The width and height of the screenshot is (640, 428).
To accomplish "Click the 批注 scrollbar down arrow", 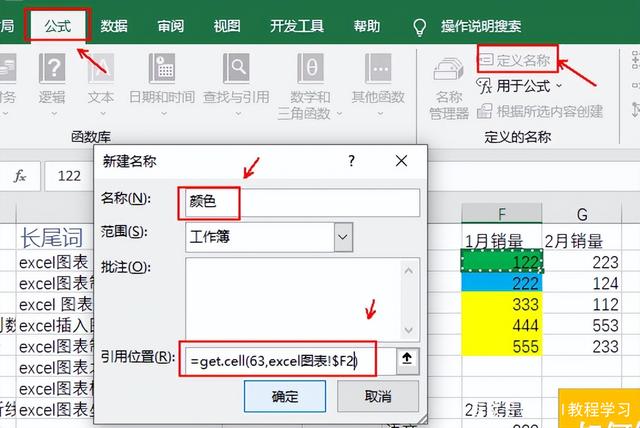I will pyautogui.click(x=409, y=329).
